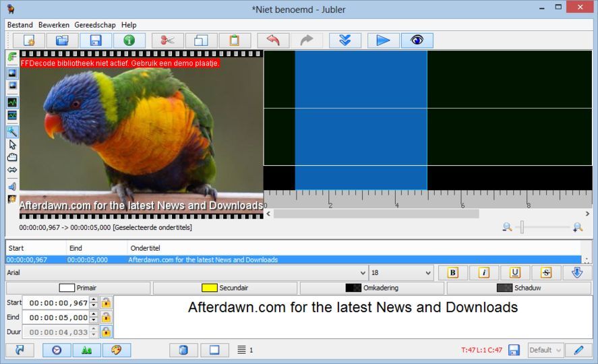Save the current subtitles
Image resolution: width=598 pixels, height=364 pixels.
point(96,40)
